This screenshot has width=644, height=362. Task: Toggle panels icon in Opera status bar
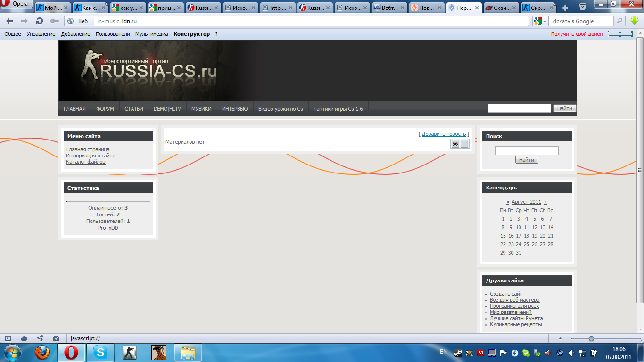pos(8,338)
